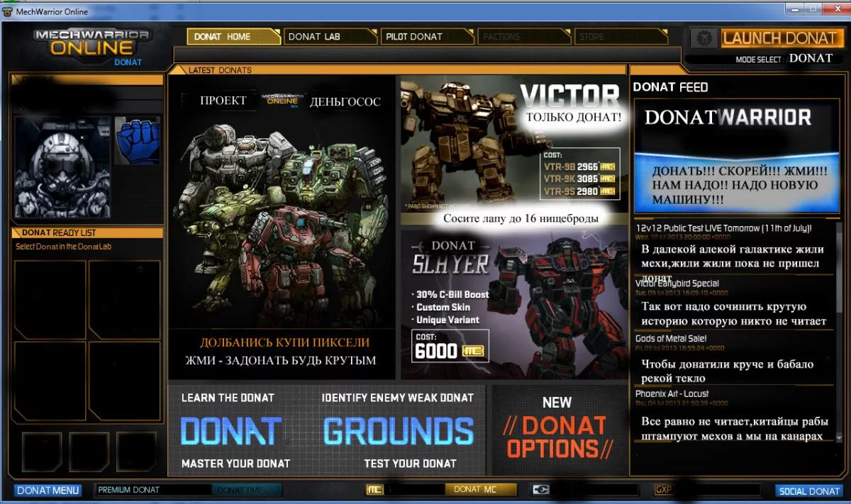
Task: Click the 'MASTER YOUR DONAT' text
Action: click(235, 463)
